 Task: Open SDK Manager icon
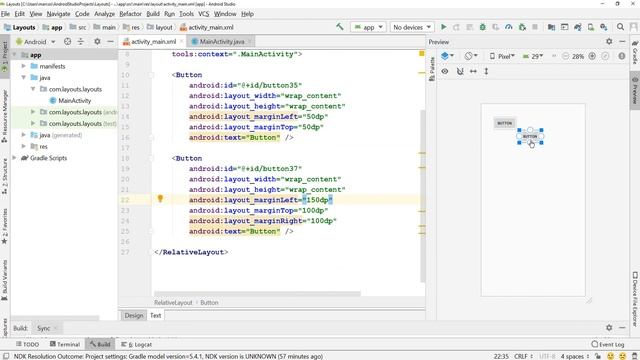coord(604,27)
